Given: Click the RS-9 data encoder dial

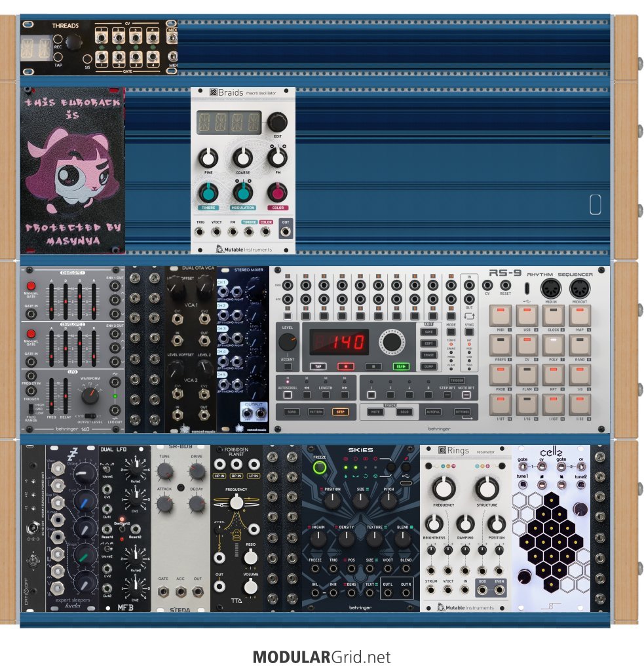Looking at the screenshot, I should pos(392,342).
